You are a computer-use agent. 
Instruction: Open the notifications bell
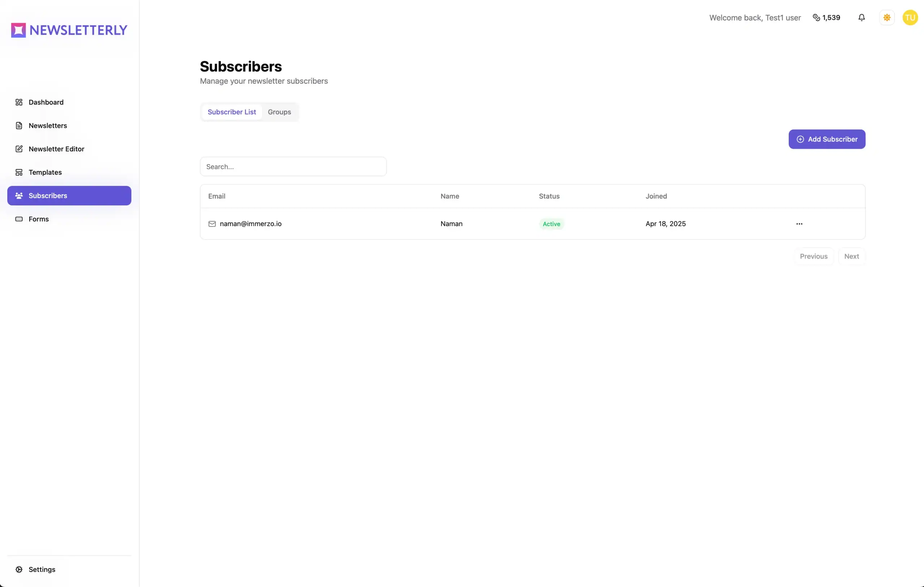(862, 18)
